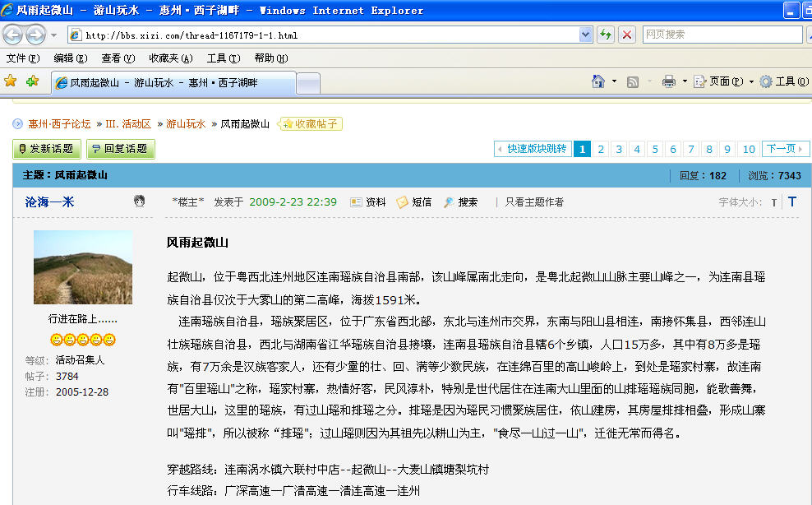The height and width of the screenshot is (505, 812).
Task: Go to page 5 of thread
Action: [655, 149]
